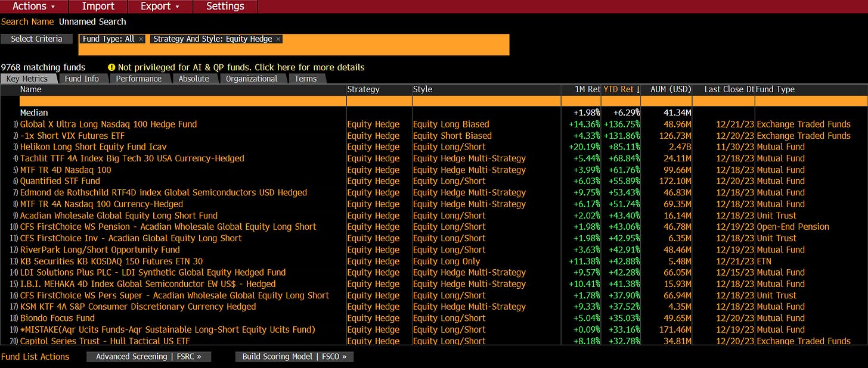The height and width of the screenshot is (368, 868).
Task: Click the 11/30/23 last close date
Action: (736, 146)
